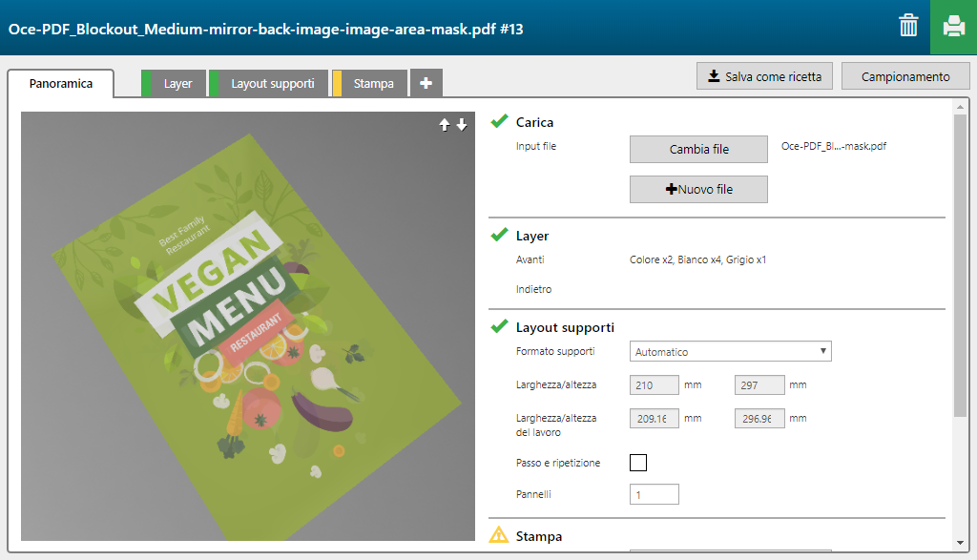The width and height of the screenshot is (977, 560).
Task: Click 'Colore x2, Bianco x4, Grigio x1' text
Action: (697, 259)
